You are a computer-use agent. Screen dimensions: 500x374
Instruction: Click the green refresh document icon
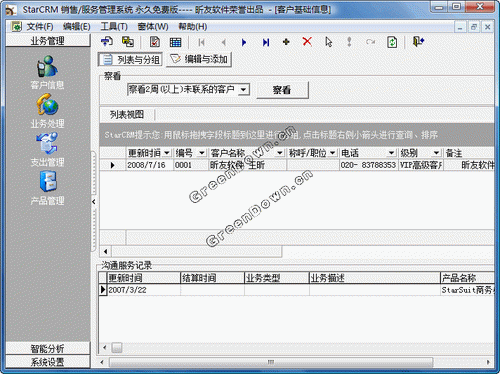[x=392, y=42]
